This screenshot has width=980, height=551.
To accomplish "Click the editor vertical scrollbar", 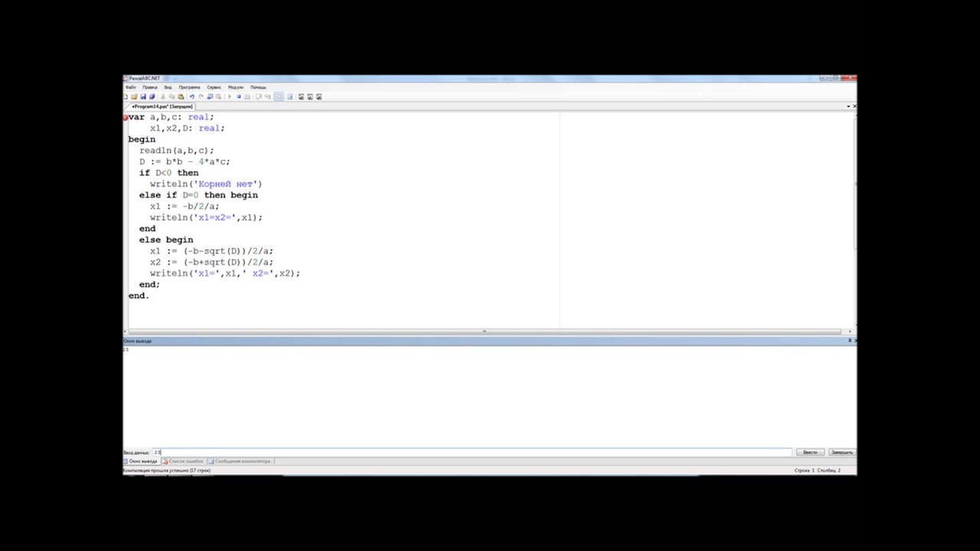I will (x=854, y=220).
